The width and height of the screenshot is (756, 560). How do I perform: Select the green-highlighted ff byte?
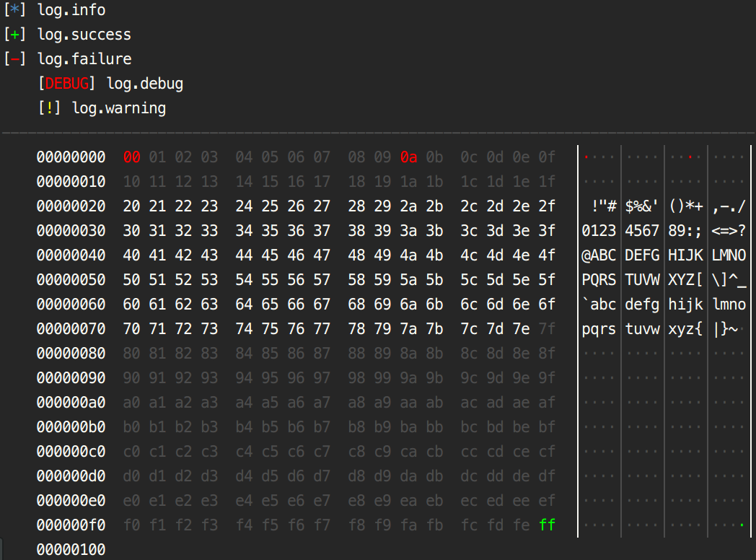point(547,525)
